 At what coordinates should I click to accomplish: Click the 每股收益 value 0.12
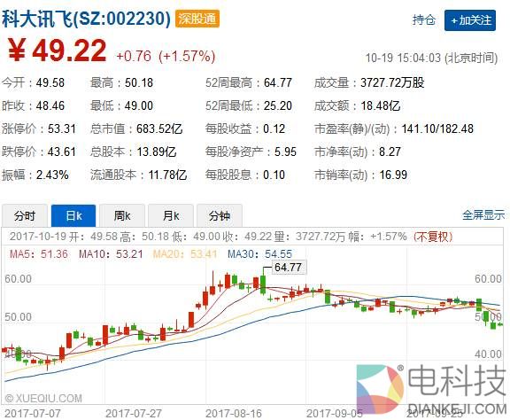click(274, 129)
